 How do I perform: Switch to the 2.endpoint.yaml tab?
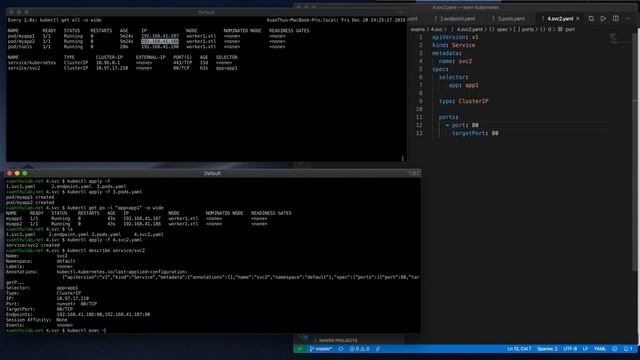(457, 19)
